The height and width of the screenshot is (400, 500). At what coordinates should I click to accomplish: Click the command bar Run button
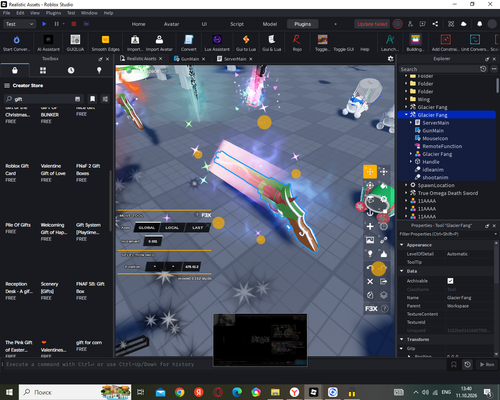[x=487, y=364]
